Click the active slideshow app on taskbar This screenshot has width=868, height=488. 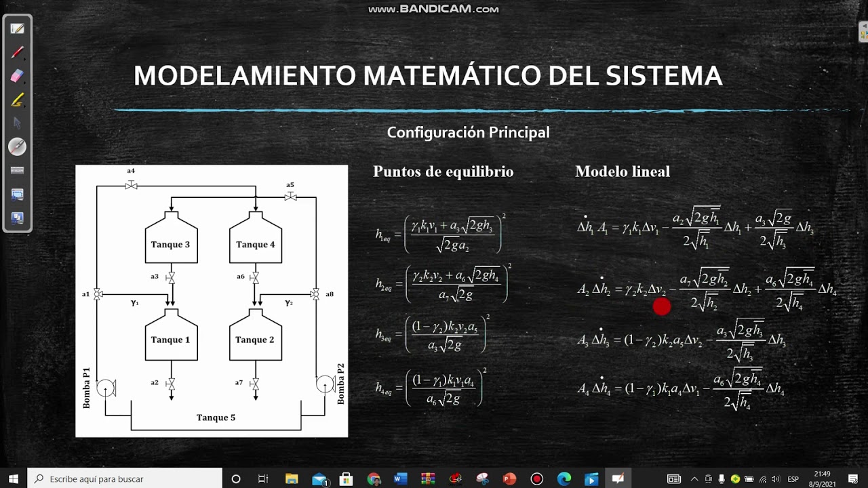pyautogui.click(x=618, y=479)
